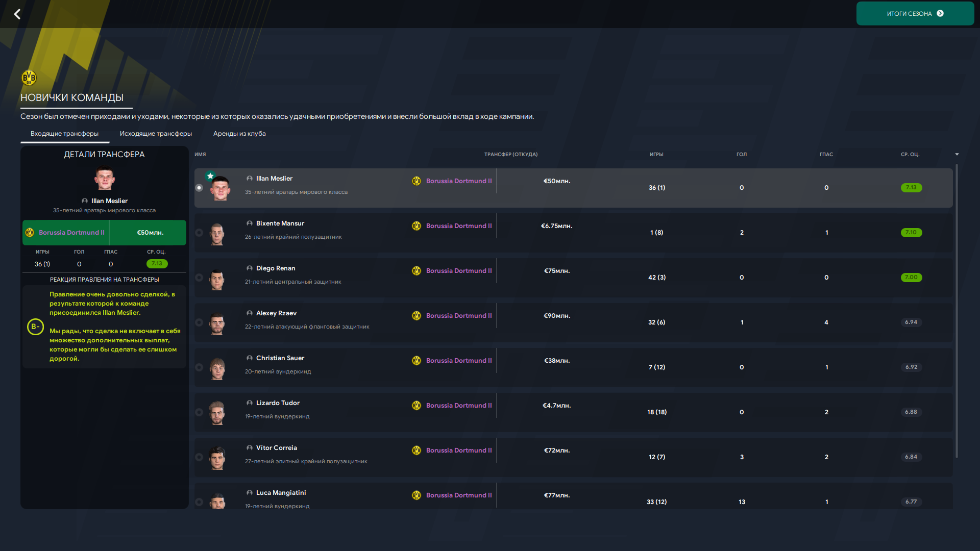Click person icon beside Alexey Rzaev name

[x=250, y=313]
